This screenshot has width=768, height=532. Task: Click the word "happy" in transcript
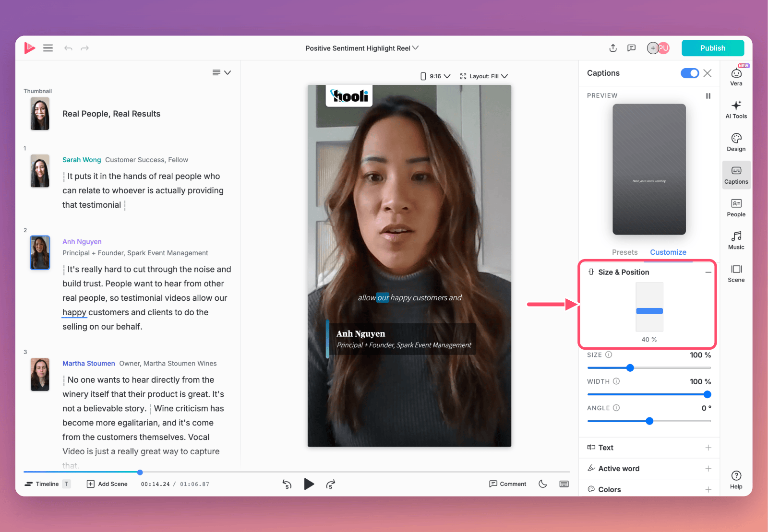[74, 312]
